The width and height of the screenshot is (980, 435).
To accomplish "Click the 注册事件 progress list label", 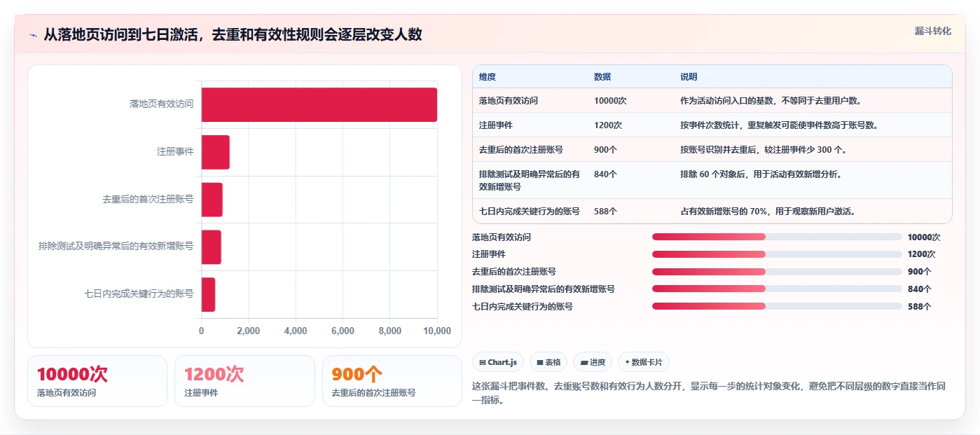I will [489, 254].
